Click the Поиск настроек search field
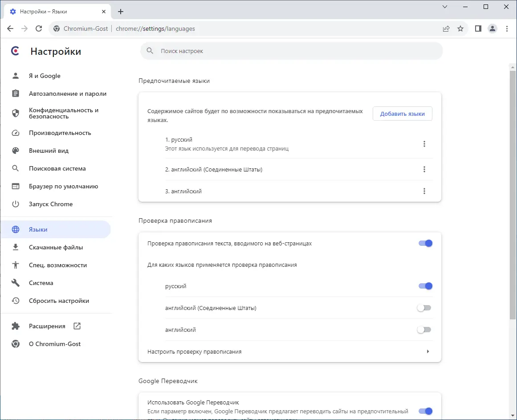The image size is (517, 420). tap(292, 51)
